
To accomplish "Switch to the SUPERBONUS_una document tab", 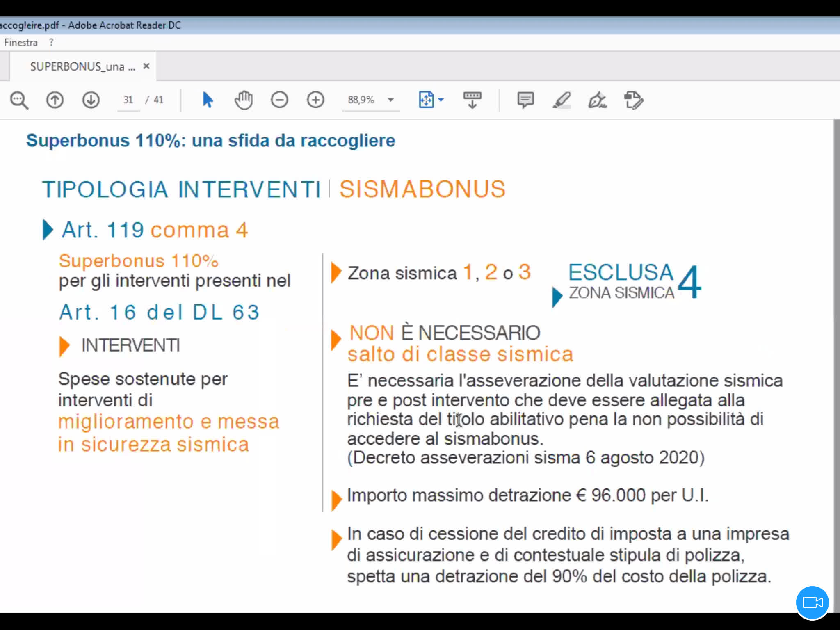I will 82,66.
